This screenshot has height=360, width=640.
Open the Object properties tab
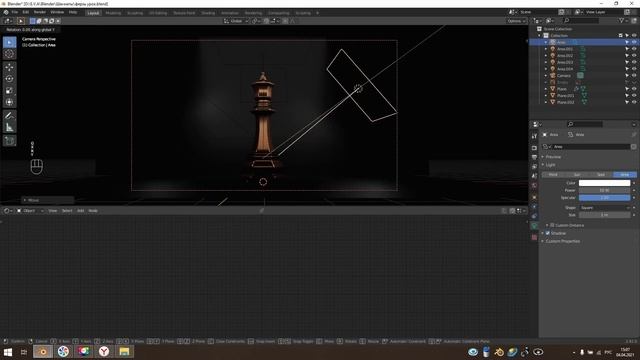[534, 197]
